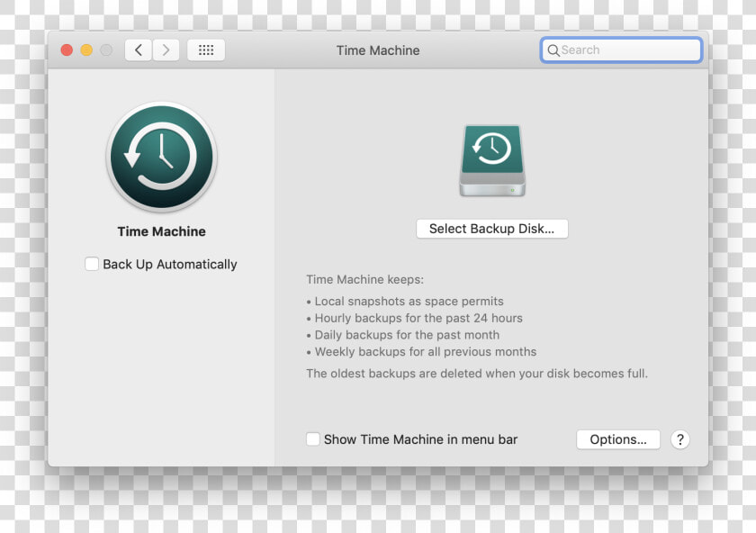The width and height of the screenshot is (756, 533).
Task: Toggle Show Time Machine in menu bar
Action: [x=313, y=439]
